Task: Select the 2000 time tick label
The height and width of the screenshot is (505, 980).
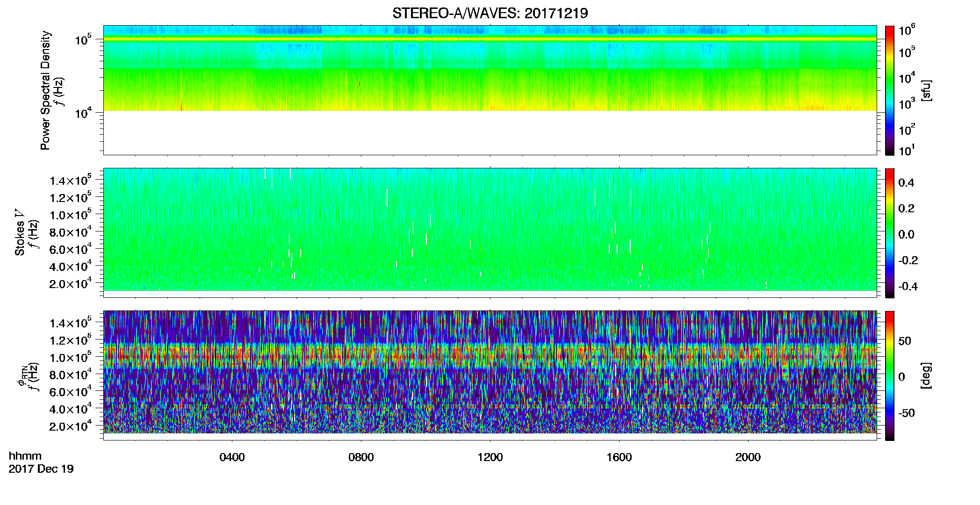Action: 748,457
